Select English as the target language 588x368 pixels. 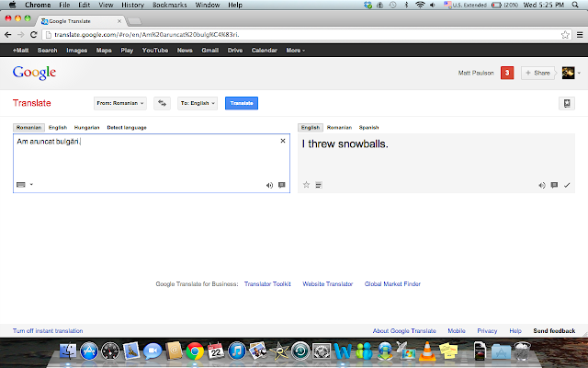tap(311, 128)
